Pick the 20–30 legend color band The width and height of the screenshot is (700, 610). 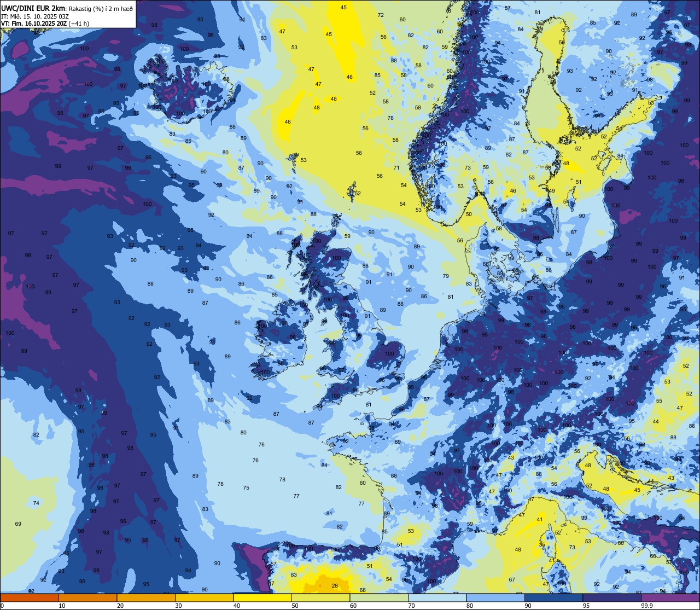(x=146, y=597)
